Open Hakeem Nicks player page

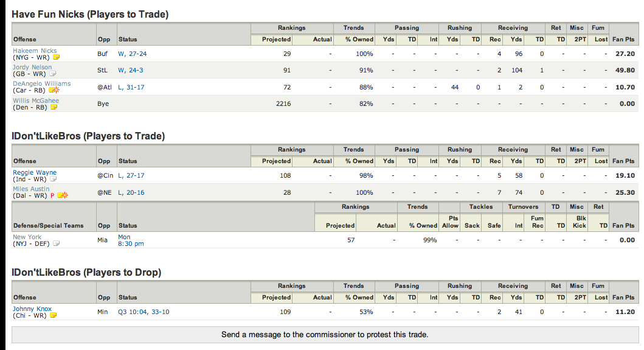(x=35, y=51)
